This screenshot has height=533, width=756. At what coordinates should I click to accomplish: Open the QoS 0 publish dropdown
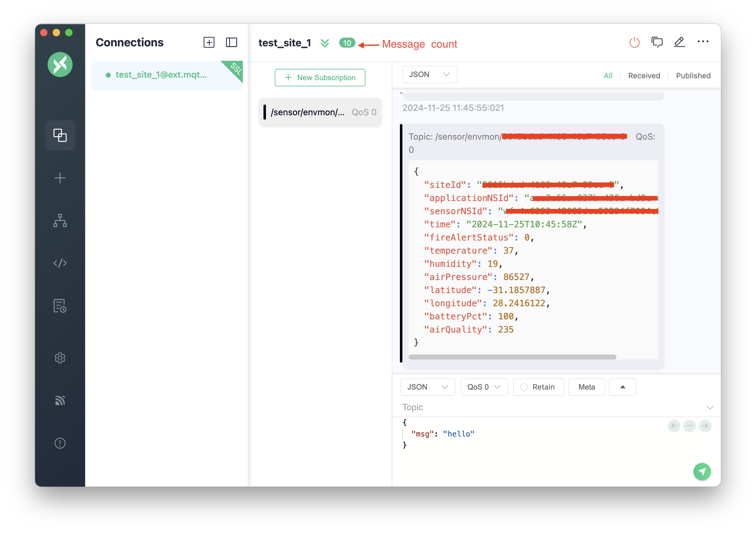[484, 387]
